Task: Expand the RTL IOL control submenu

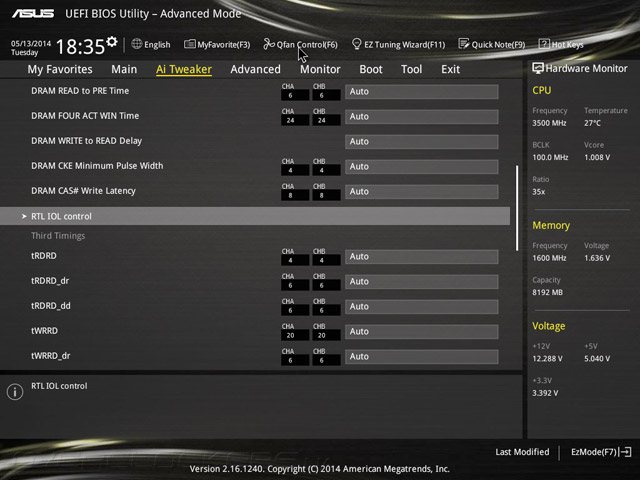Action: tap(255, 216)
